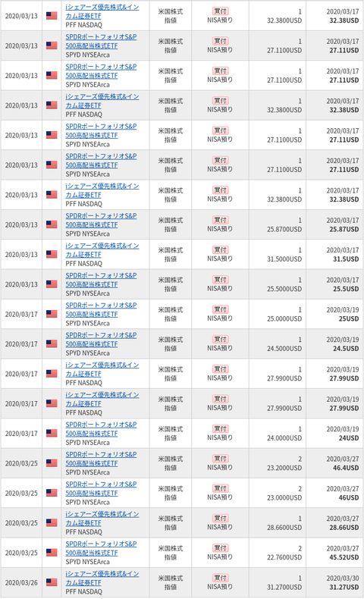Select the unit price 24.5000USD

coord(284,348)
